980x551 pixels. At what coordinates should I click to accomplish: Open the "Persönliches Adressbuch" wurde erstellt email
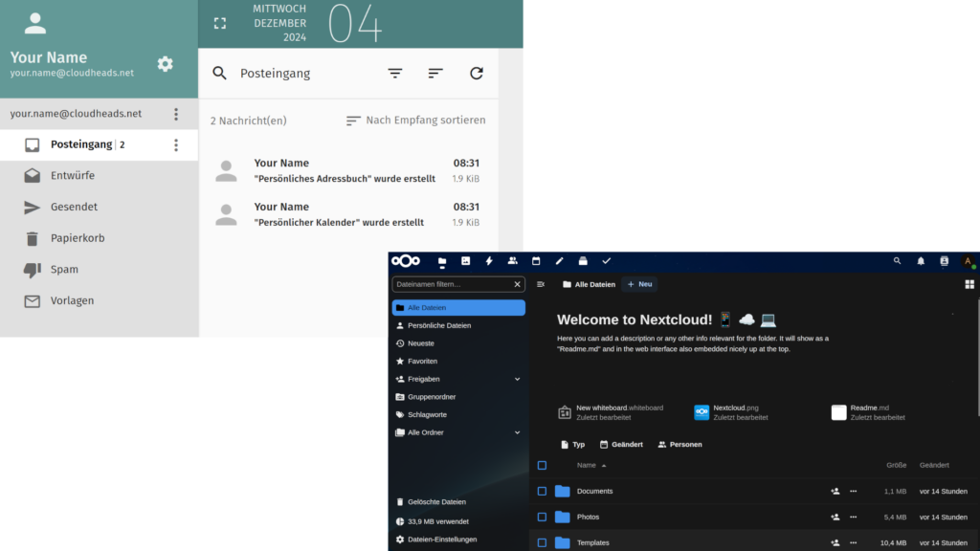click(x=348, y=170)
